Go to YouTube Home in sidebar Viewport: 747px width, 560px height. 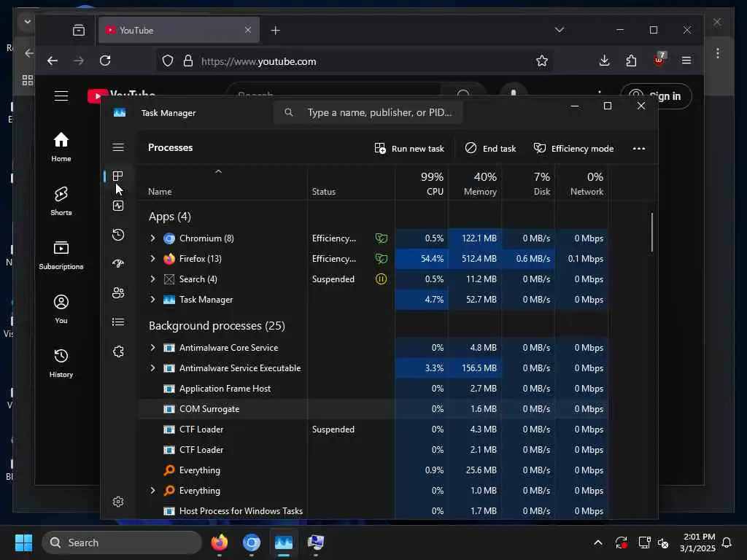(x=61, y=147)
